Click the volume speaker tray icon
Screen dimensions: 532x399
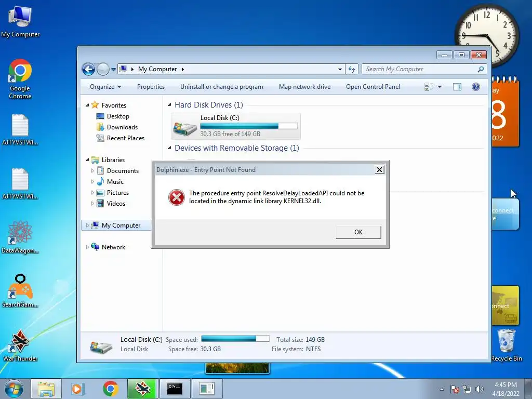click(x=479, y=389)
